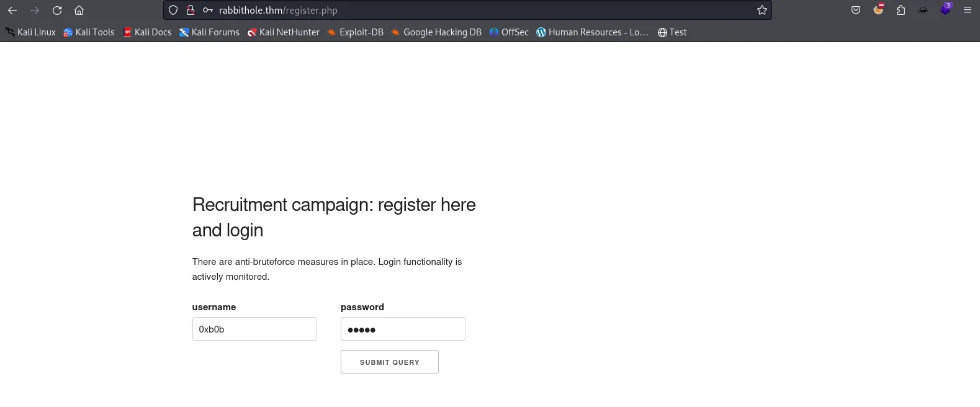980x407 pixels.
Task: Bookmark this page with the star icon
Action: pyautogui.click(x=762, y=11)
